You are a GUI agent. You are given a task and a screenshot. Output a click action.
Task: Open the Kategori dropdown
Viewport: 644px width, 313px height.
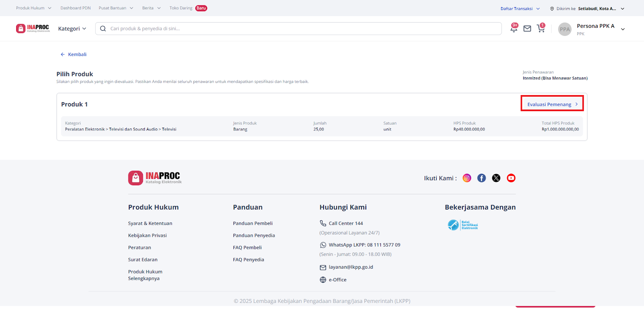[72, 29]
